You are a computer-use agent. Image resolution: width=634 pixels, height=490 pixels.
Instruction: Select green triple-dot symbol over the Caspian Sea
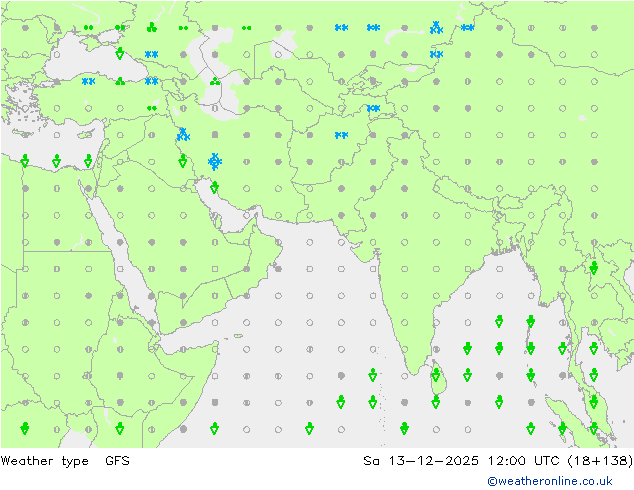(215, 82)
